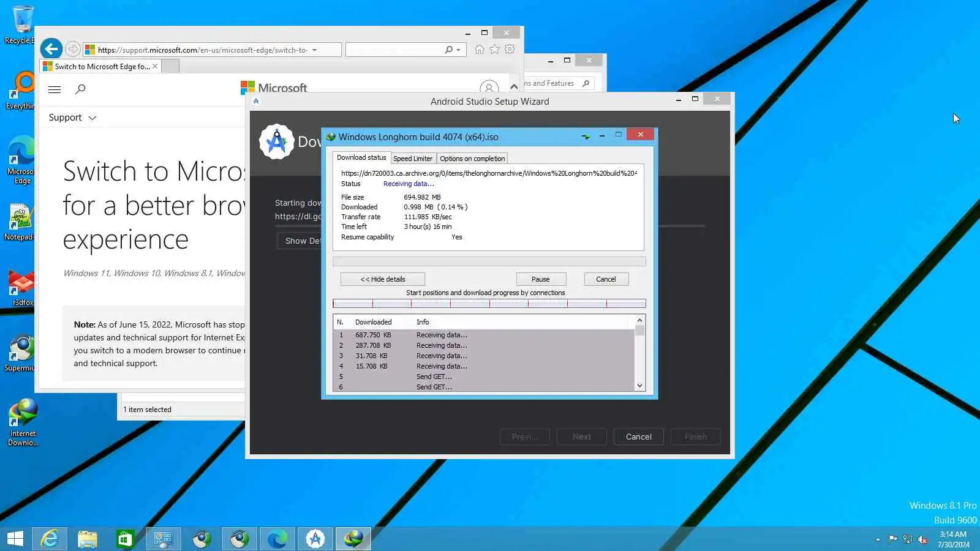Switch to the Options on completion tab

coord(472,159)
